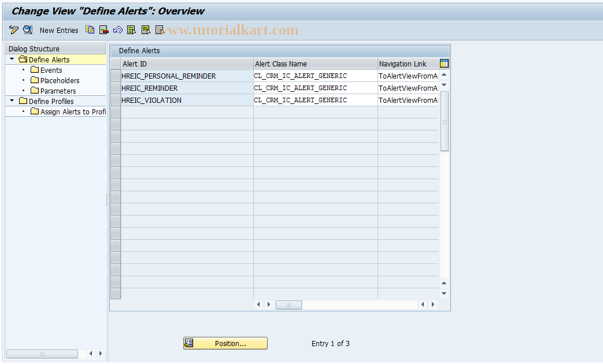Open table column configuration icon
Image resolution: width=603 pixels, height=364 pixels.
click(x=444, y=64)
